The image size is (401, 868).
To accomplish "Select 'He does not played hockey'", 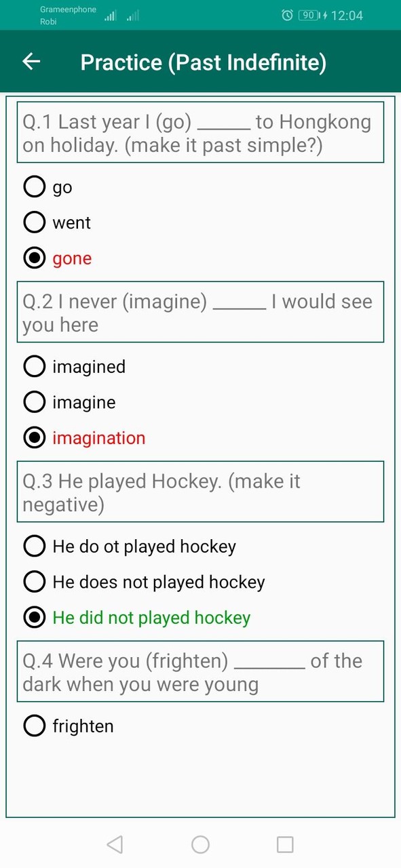I will point(34,581).
